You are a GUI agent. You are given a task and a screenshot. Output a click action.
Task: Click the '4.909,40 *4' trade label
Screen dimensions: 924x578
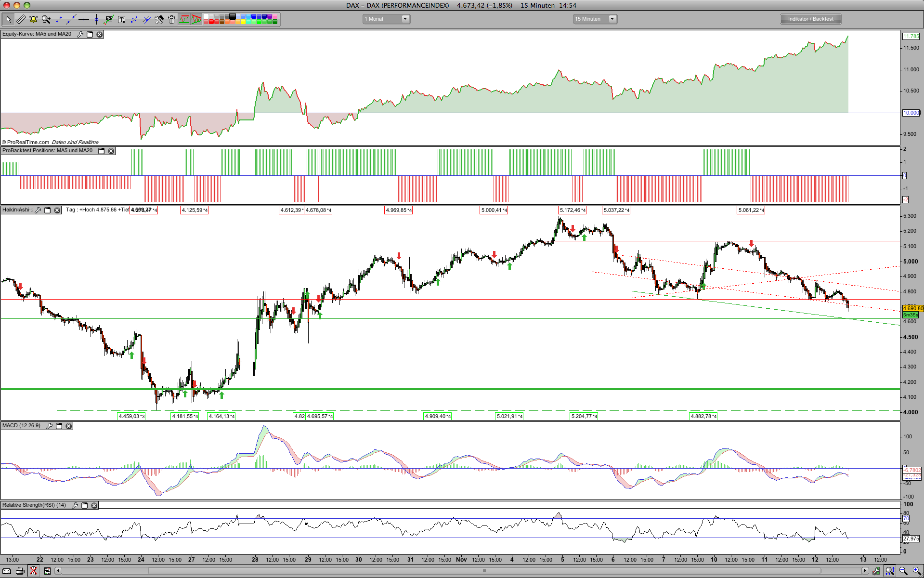click(x=438, y=416)
